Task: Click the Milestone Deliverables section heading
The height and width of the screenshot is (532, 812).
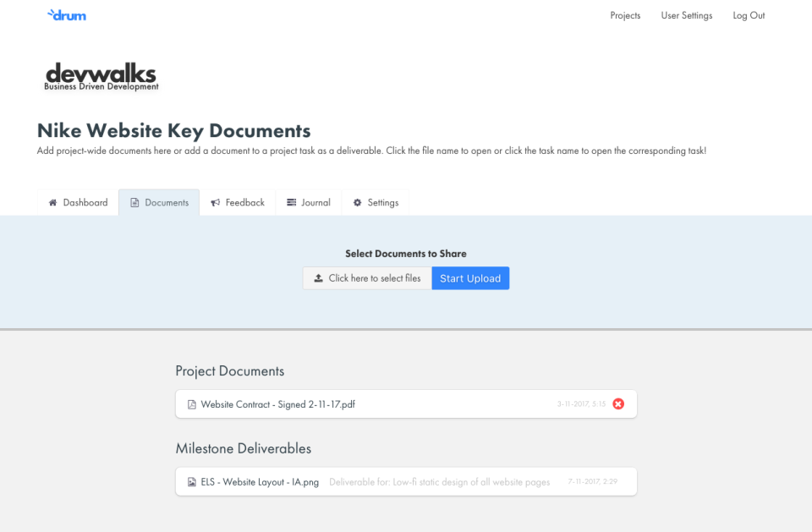Action: [244, 448]
